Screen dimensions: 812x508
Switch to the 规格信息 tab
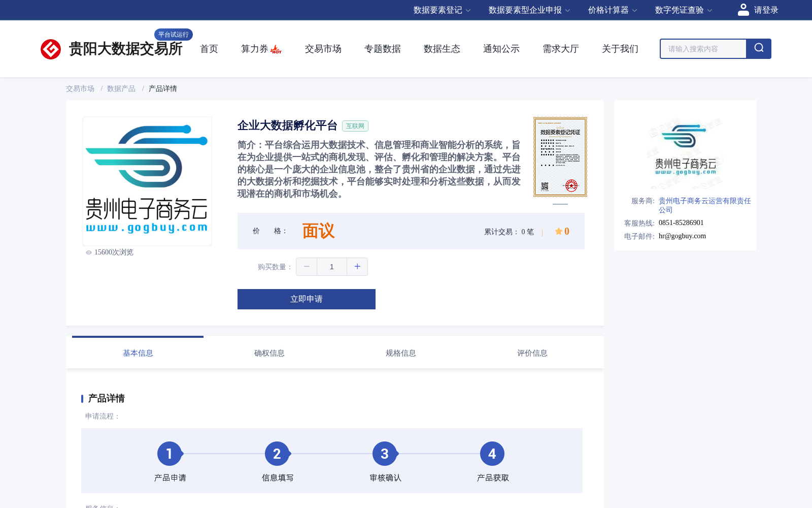point(400,353)
